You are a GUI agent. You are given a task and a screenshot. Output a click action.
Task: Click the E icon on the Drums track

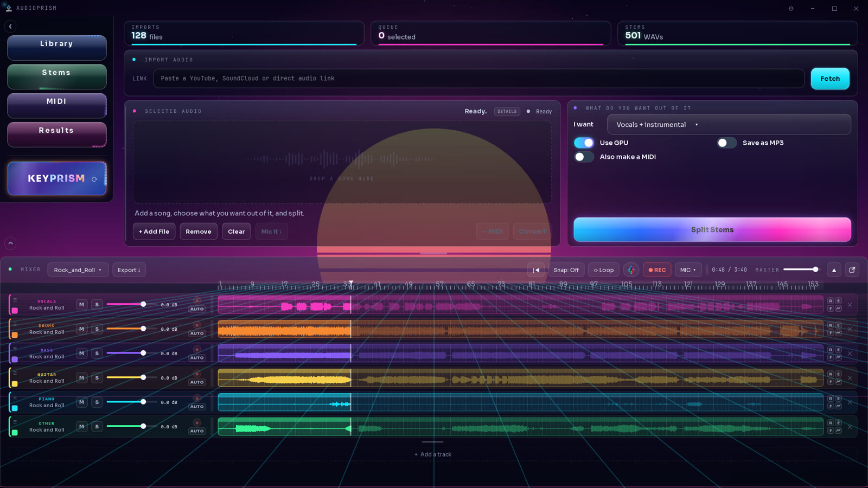[x=838, y=325]
